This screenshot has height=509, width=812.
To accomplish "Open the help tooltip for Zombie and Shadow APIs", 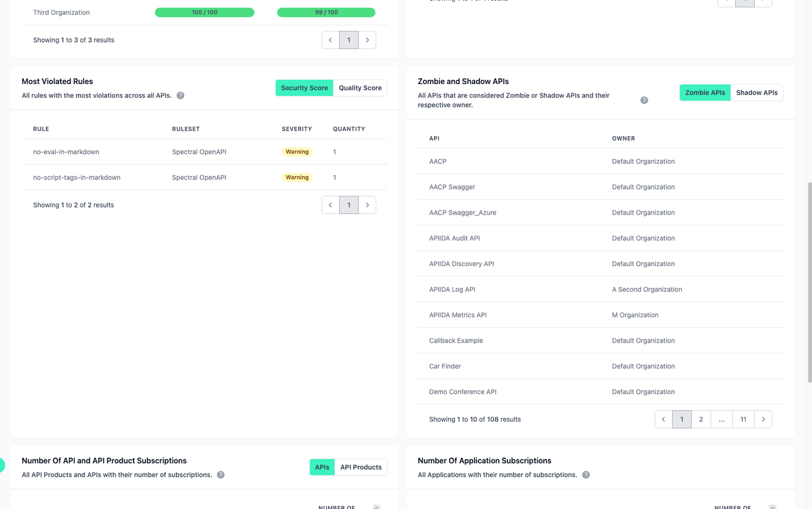I will coord(644,100).
